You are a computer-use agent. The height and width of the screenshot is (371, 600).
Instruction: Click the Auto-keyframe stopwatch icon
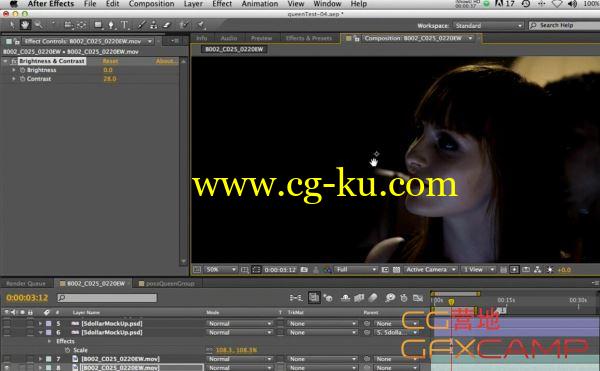(x=404, y=298)
